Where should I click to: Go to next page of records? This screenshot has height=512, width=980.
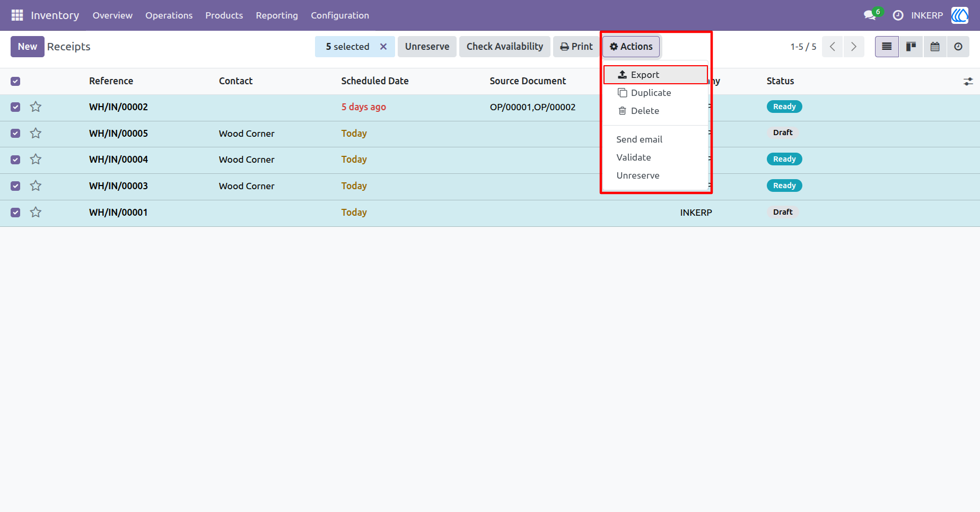tap(854, 47)
